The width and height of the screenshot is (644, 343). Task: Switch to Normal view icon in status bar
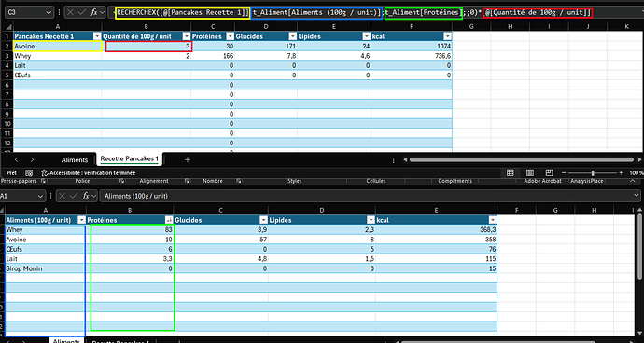511,173
